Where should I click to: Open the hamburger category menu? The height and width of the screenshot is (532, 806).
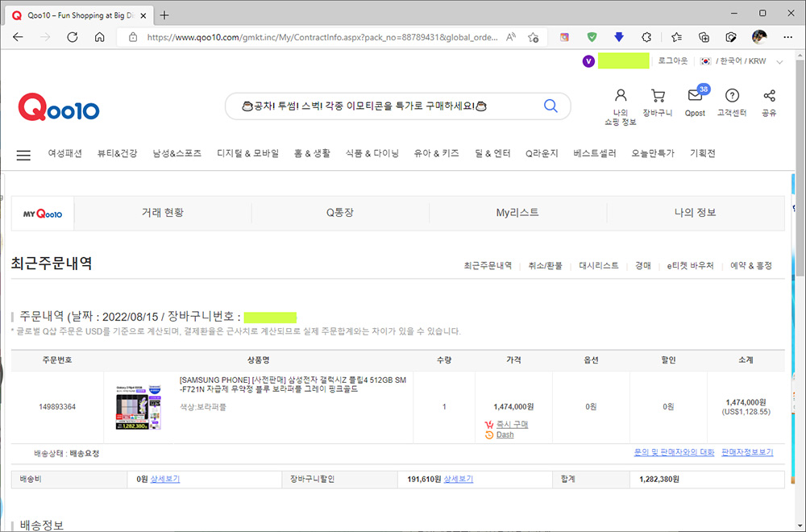(23, 155)
